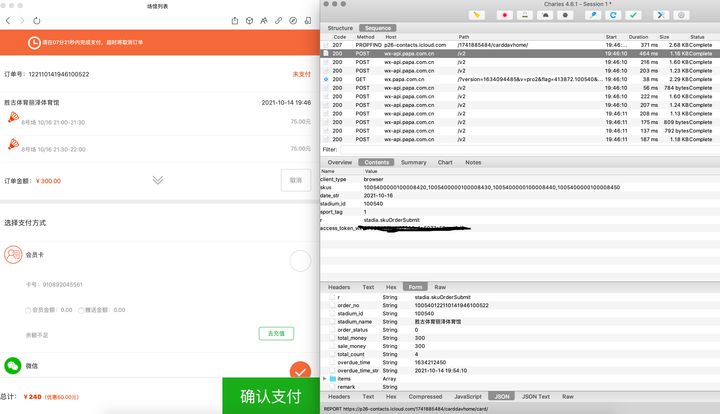Repeat the selected request using the blue arrow

(x=613, y=15)
